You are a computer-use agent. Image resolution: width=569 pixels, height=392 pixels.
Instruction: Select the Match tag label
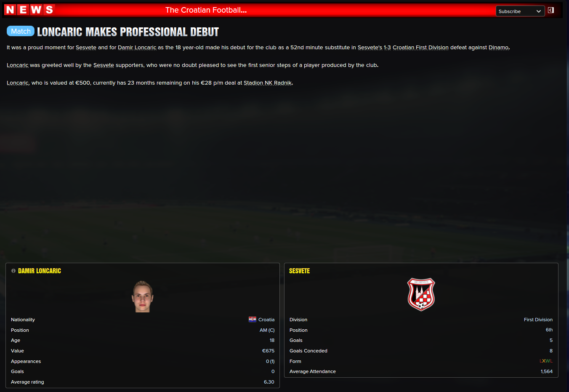(21, 31)
